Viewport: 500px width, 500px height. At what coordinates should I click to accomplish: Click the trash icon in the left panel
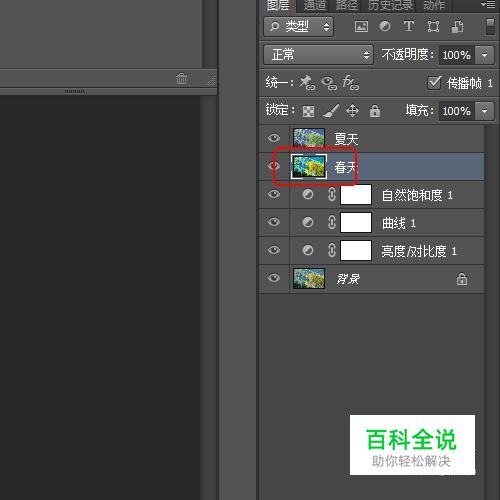click(x=181, y=79)
